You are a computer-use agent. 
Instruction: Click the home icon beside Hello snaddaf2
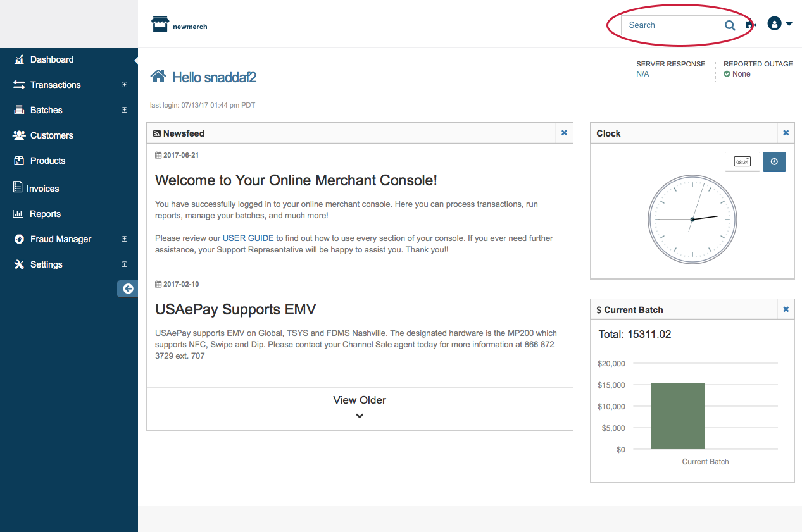click(158, 77)
